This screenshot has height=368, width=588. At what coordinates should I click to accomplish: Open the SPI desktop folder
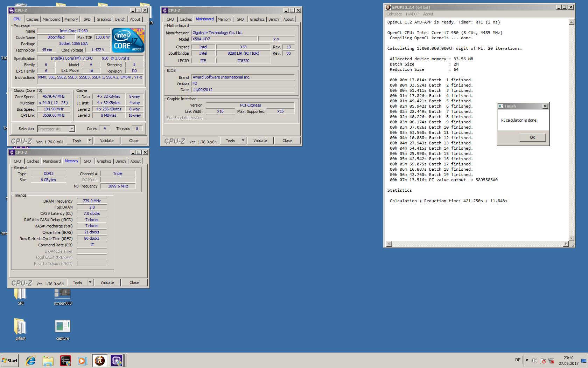pyautogui.click(x=20, y=297)
